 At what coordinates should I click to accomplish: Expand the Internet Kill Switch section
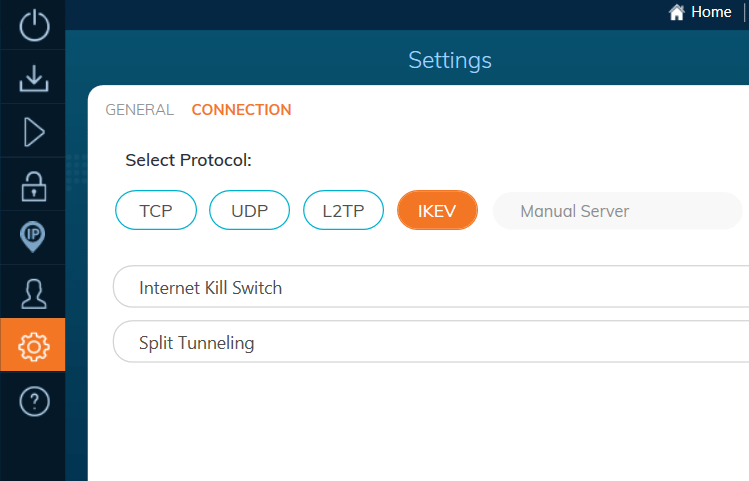pyautogui.click(x=431, y=287)
